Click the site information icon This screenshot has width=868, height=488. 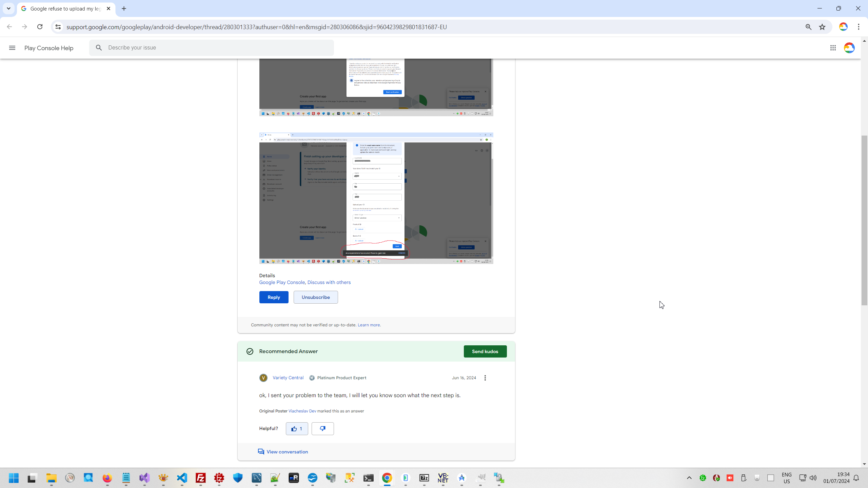[x=58, y=27]
